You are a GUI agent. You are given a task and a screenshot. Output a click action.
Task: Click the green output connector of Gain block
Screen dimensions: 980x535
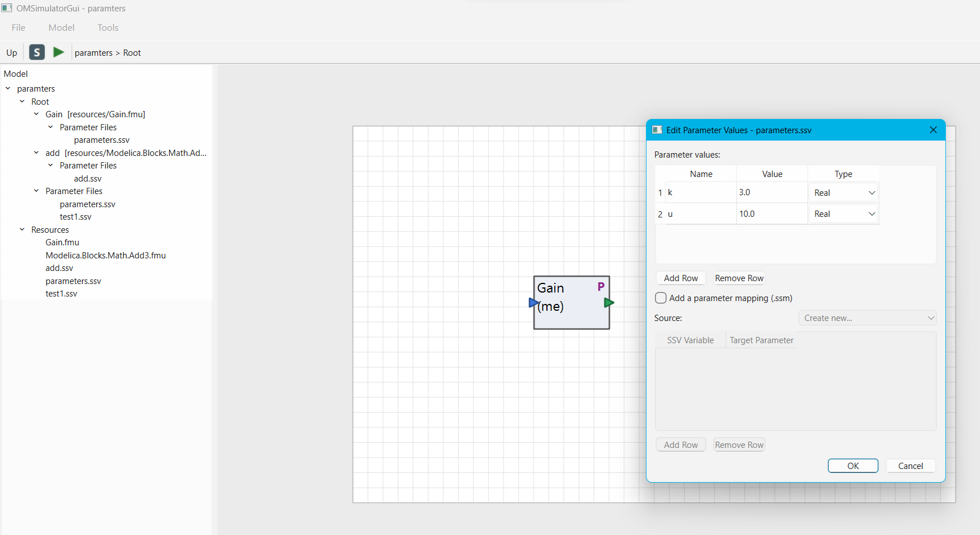click(609, 303)
